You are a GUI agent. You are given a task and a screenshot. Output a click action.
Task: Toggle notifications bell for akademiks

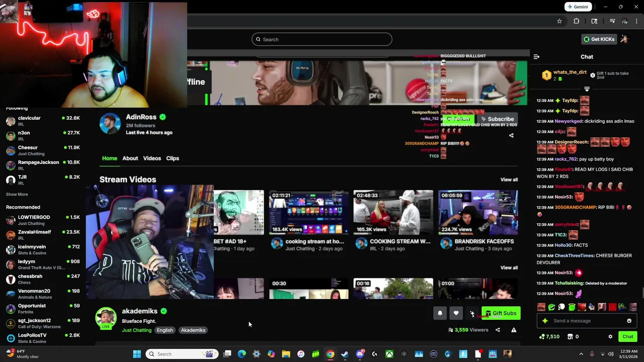[x=440, y=313]
